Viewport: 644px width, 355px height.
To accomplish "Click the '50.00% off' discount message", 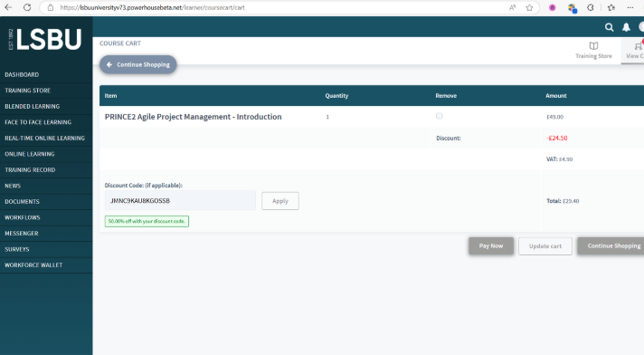I will click(x=147, y=221).
